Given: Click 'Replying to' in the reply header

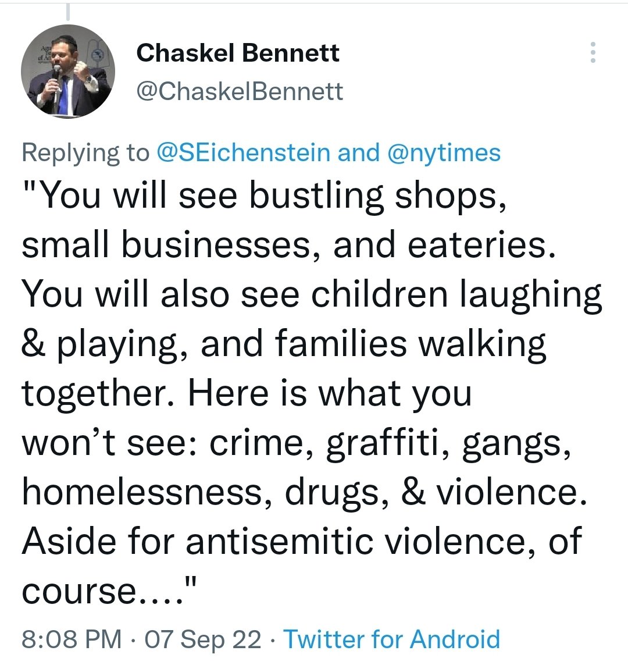Looking at the screenshot, I should (84, 152).
